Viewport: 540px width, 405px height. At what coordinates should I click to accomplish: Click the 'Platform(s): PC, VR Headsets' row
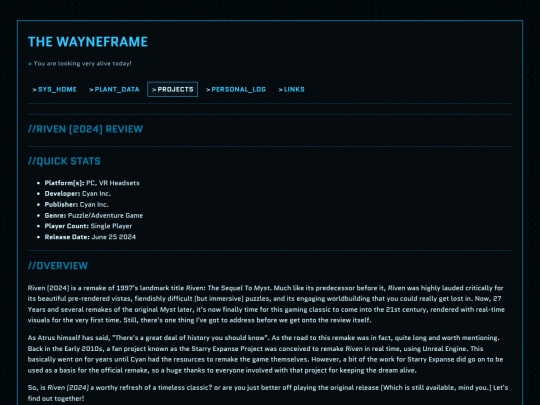pos(92,183)
